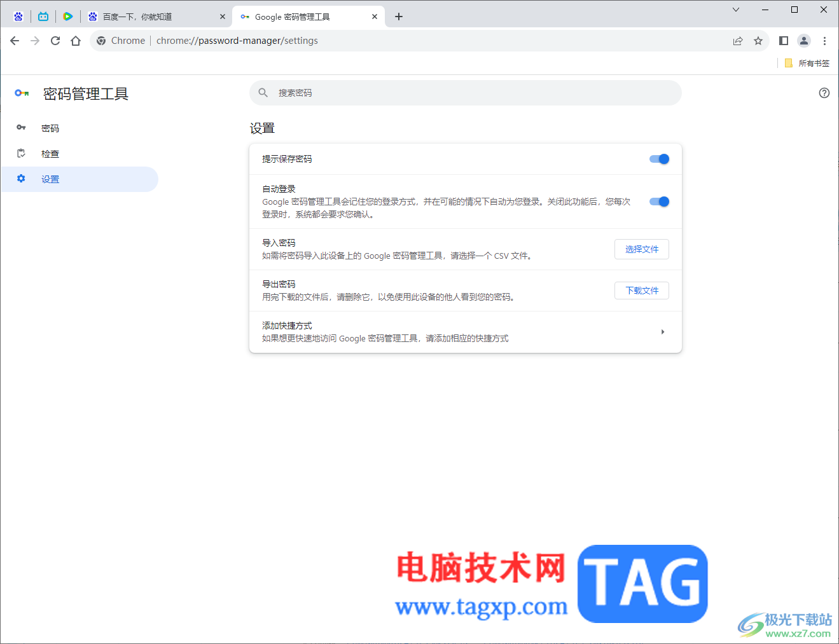This screenshot has width=839, height=644.
Task: Go forward to the next page
Action: point(35,41)
